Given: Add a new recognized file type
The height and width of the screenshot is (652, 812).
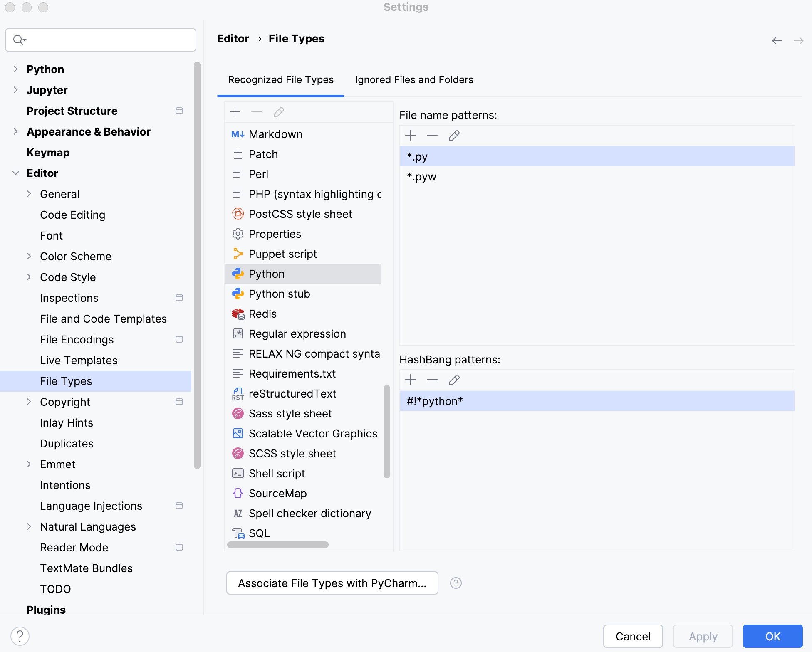Looking at the screenshot, I should pyautogui.click(x=235, y=112).
